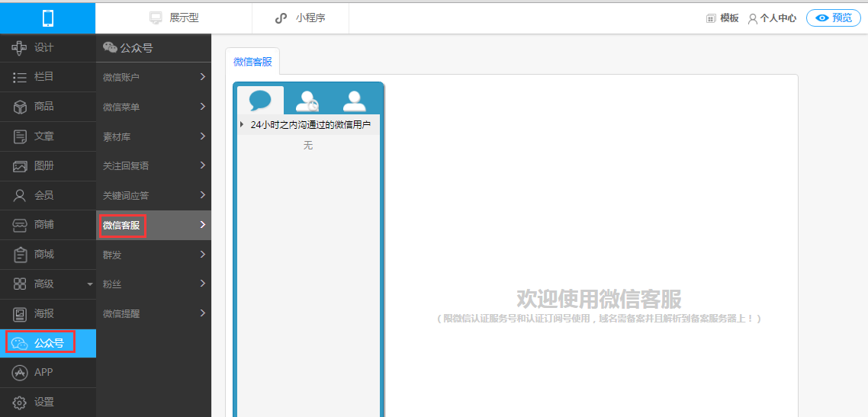Select the chat bubble conversation tab
The image size is (868, 417).
tap(260, 101)
